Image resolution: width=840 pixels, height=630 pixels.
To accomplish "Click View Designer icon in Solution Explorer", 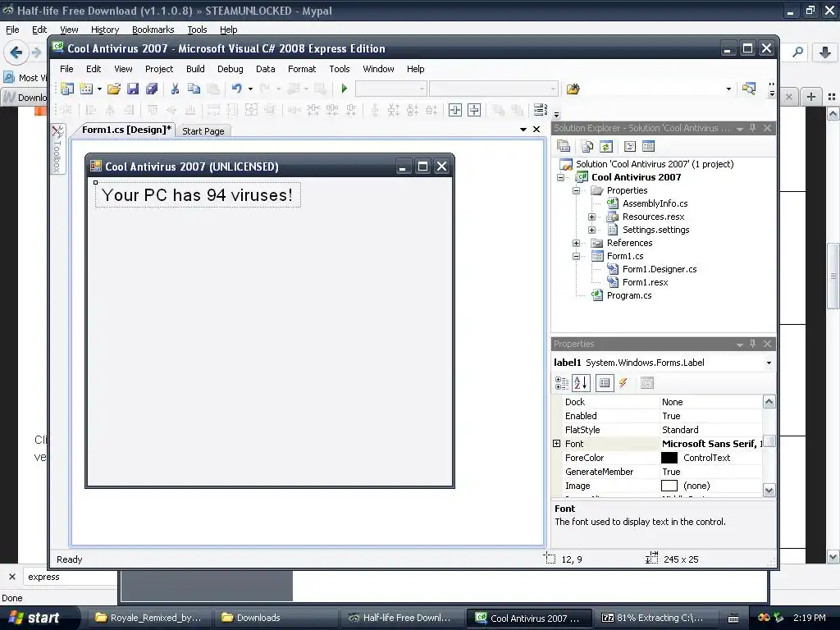I will point(648,146).
